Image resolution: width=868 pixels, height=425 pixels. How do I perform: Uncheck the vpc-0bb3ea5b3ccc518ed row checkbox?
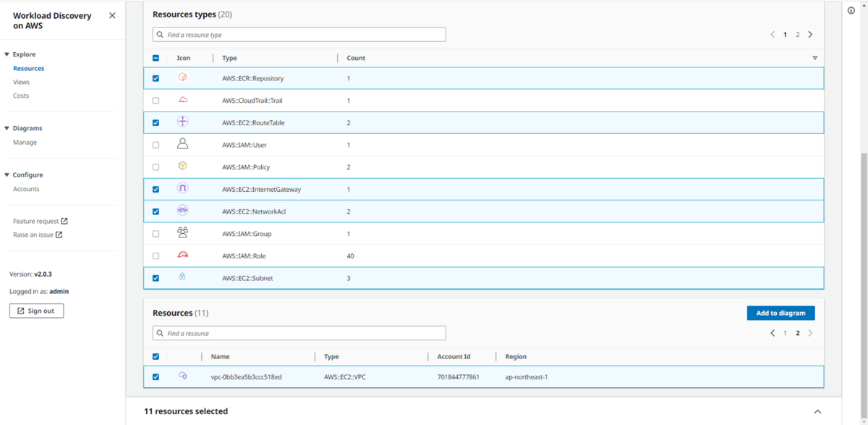point(156,376)
